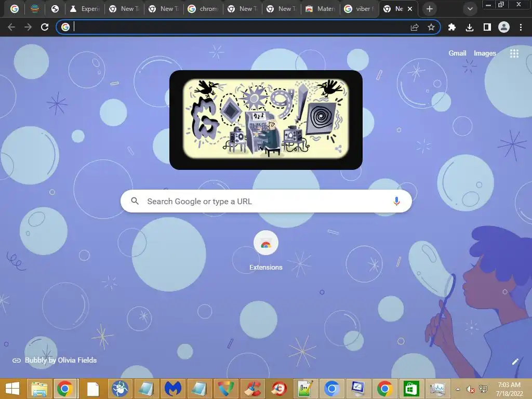Toggle the side panel button
This screenshot has height=399, width=532.
click(x=487, y=27)
